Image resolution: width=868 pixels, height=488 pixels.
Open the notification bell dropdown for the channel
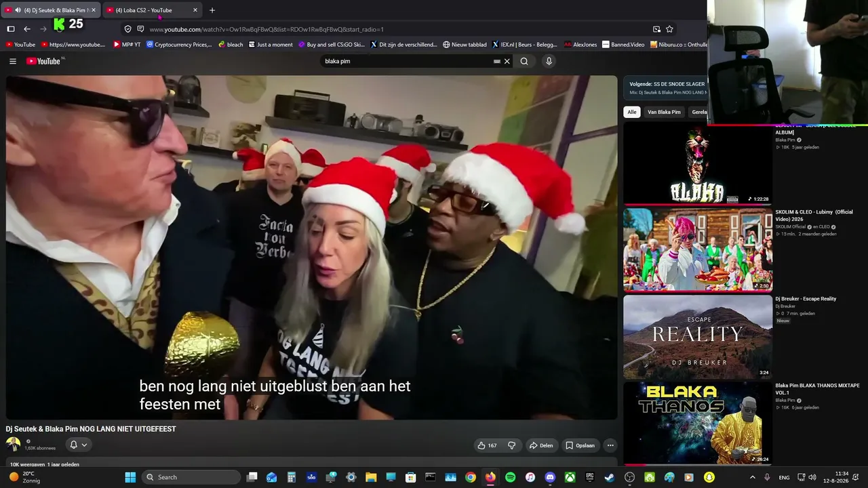79,445
